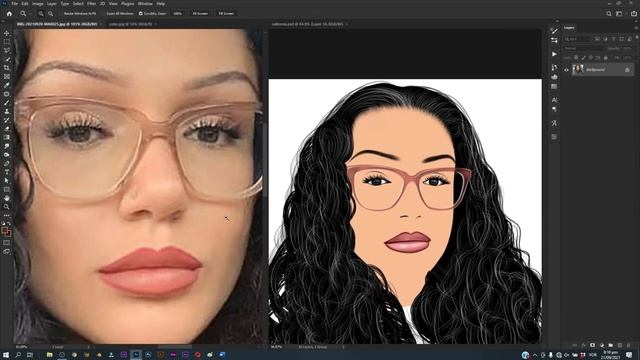Create a new layer from panel bottom
Viewport: 640px width, 360px height.
click(x=620, y=345)
